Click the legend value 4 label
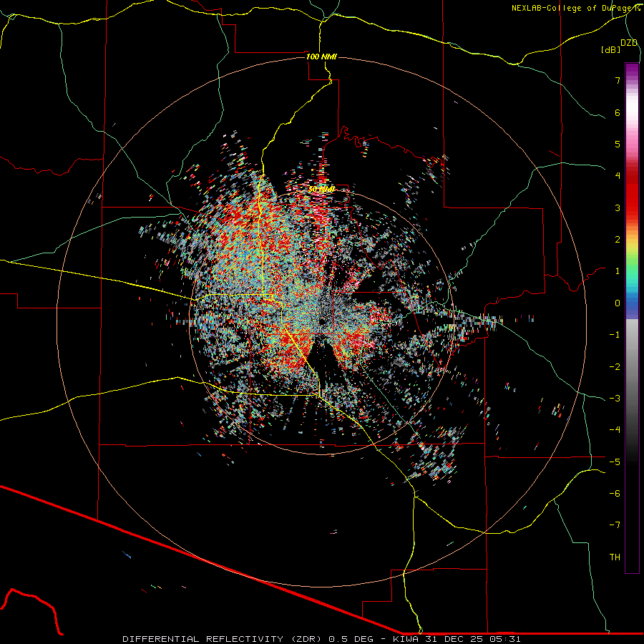Screen dimensions: 644x644 click(x=618, y=176)
